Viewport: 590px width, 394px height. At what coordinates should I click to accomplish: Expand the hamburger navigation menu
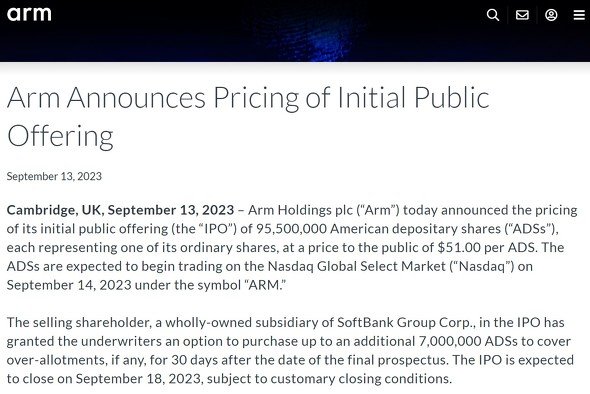pyautogui.click(x=579, y=15)
